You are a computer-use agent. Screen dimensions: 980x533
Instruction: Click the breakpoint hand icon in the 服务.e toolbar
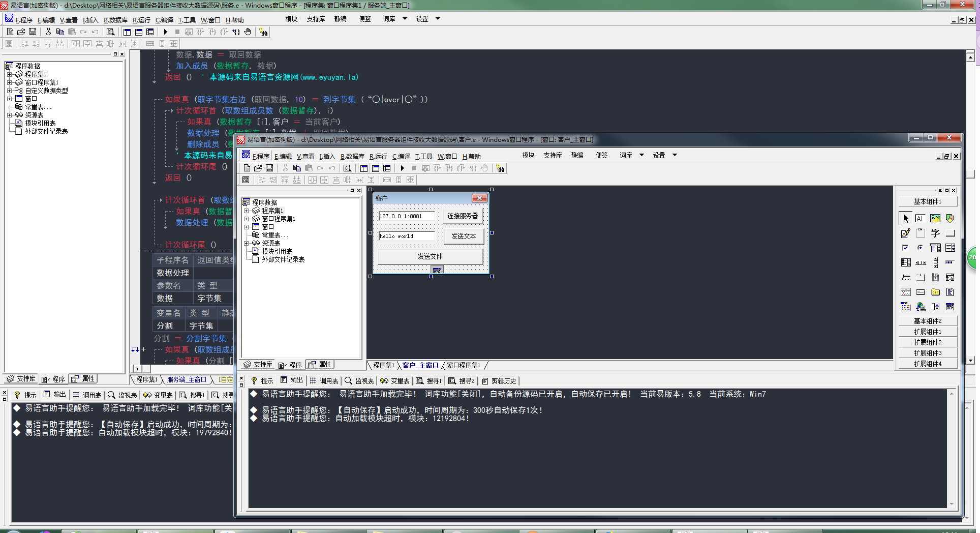(248, 32)
